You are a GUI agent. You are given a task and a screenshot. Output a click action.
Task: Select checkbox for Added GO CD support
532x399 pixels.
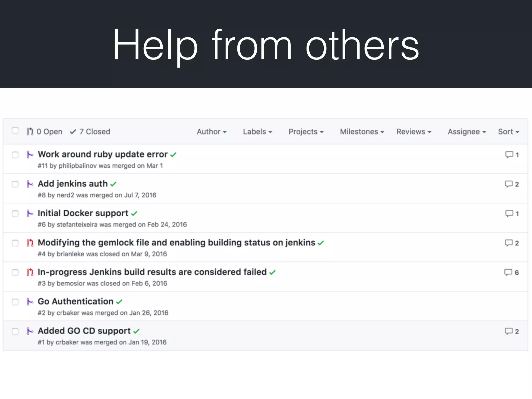tap(15, 331)
